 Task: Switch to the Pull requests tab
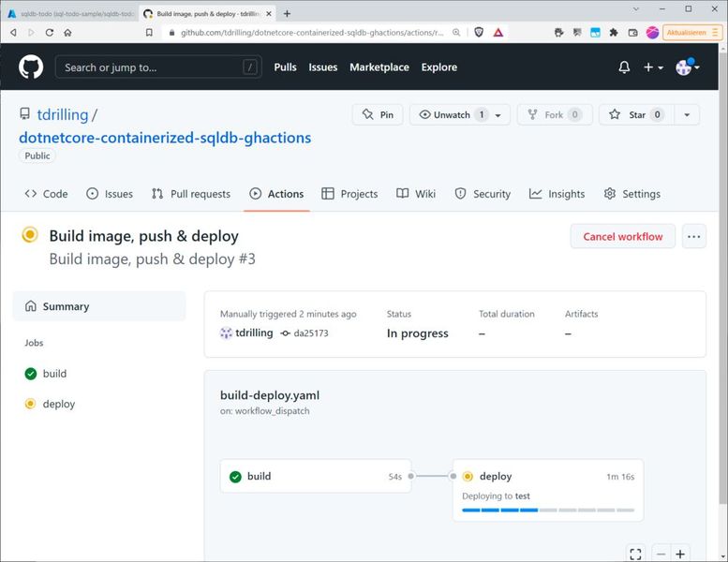(x=191, y=194)
